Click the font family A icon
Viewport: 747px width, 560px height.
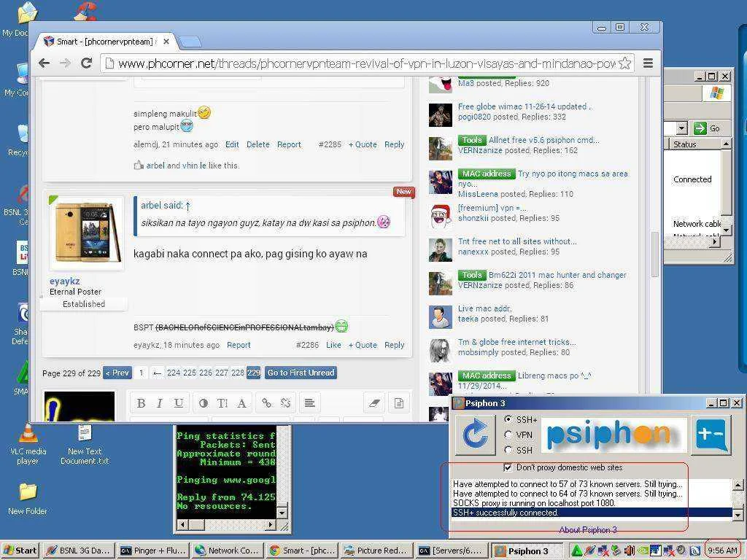[x=242, y=403]
